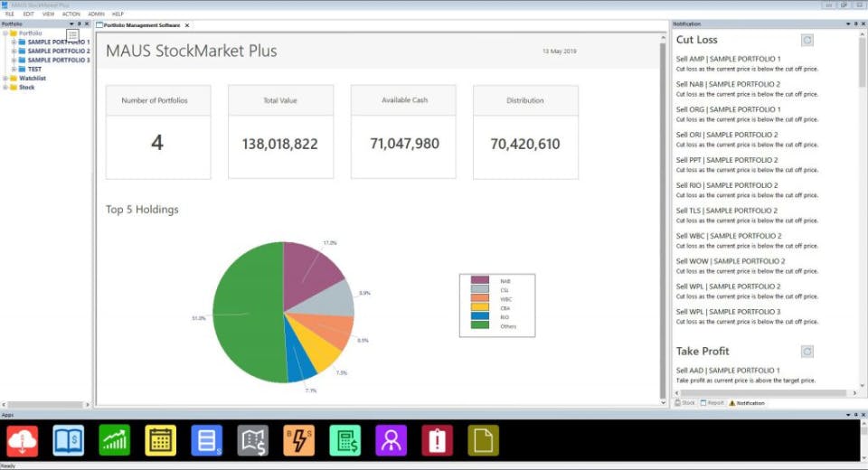The height and width of the screenshot is (470, 868).
Task: Open the ADMIN menu
Action: (97, 14)
